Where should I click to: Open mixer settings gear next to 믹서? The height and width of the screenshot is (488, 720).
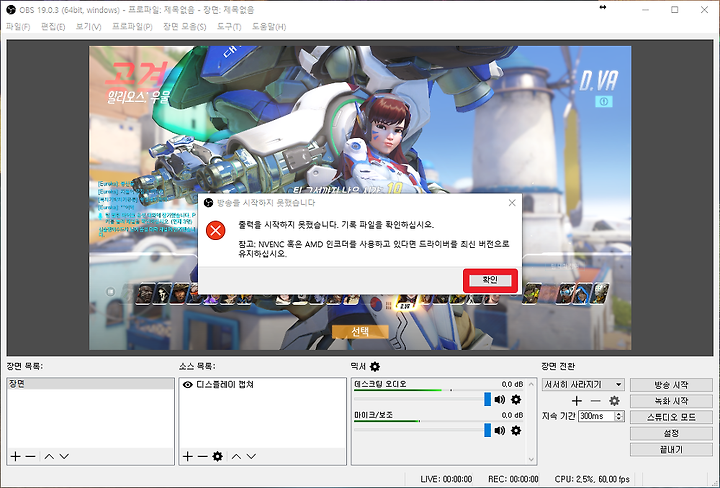(x=375, y=366)
